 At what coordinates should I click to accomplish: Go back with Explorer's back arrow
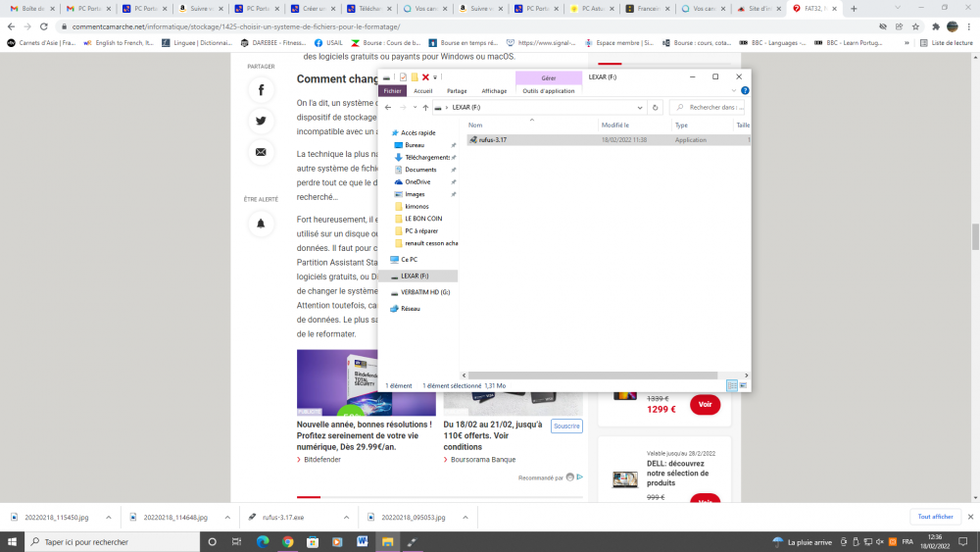(388, 108)
